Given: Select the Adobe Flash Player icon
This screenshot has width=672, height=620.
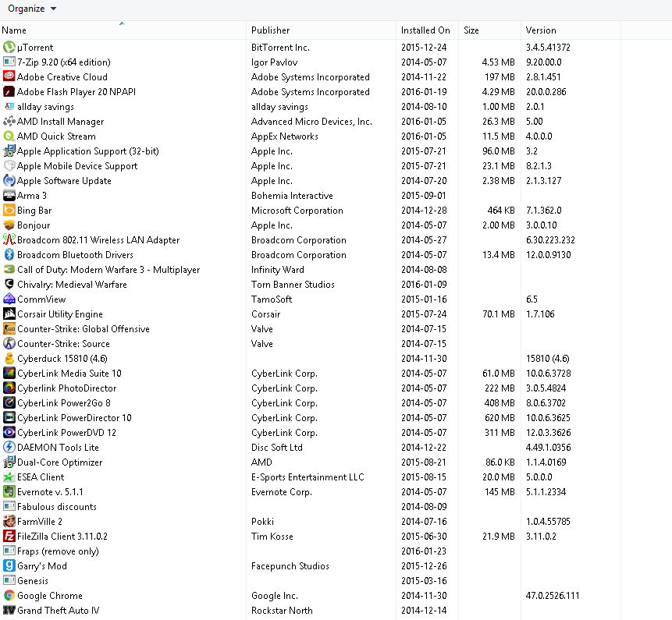Looking at the screenshot, I should click(x=9, y=91).
